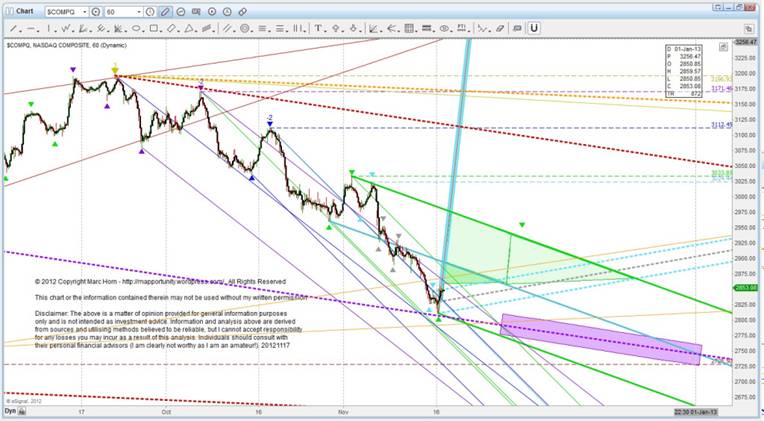Click the target icon beside symbol box
The image size is (764, 421).
pos(96,12)
